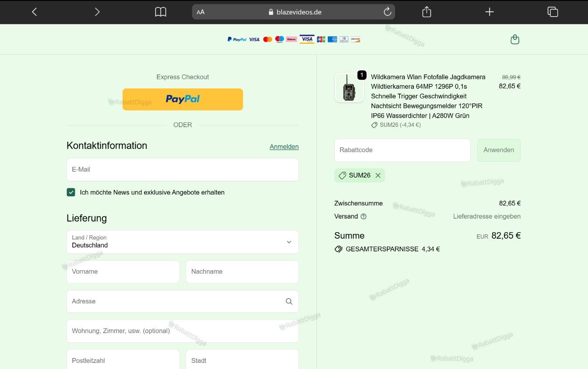This screenshot has height=369, width=588.
Task: Open the Safari bookmarks book icon
Action: tap(161, 12)
